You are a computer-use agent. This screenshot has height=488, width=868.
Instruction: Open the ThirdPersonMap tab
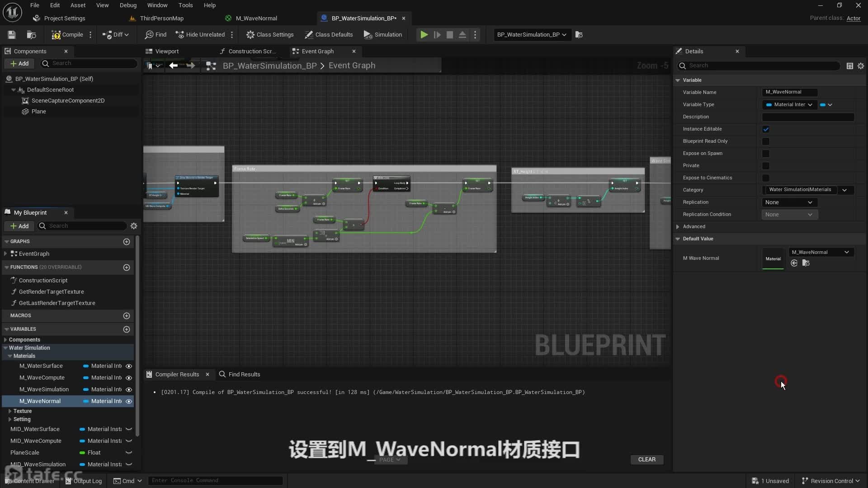coord(161,19)
